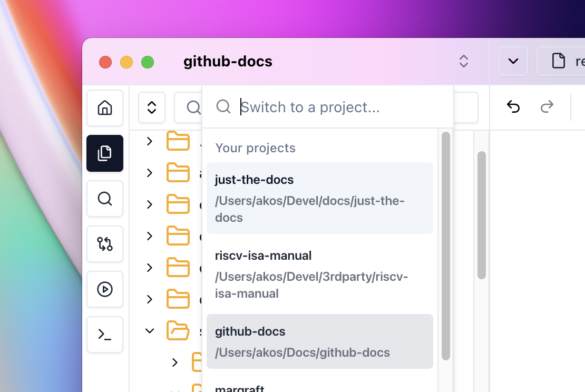Click path /Users/akos/Docs/github-docs

(302, 352)
